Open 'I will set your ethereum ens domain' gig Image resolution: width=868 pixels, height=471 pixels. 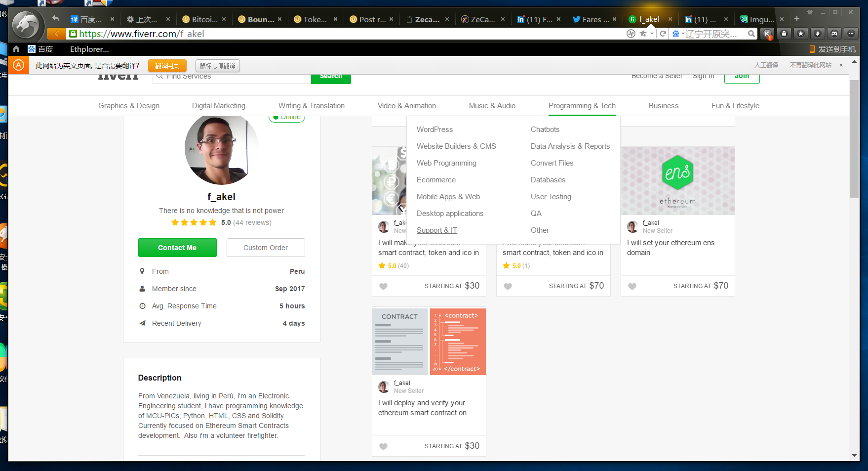tap(671, 248)
